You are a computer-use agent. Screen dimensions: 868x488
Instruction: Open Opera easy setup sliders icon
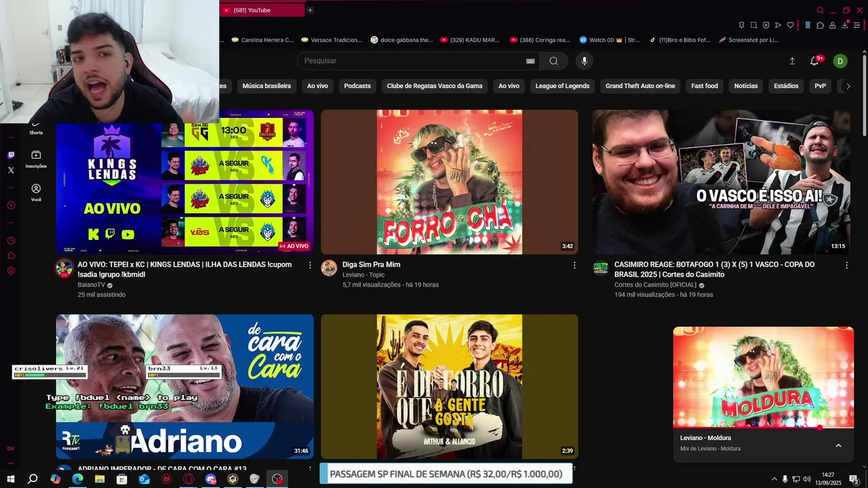(856, 25)
